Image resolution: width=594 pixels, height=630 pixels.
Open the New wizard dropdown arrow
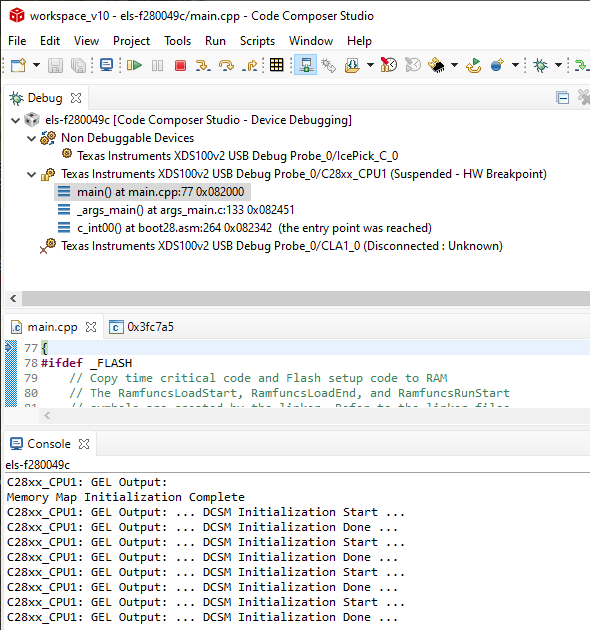[36, 65]
